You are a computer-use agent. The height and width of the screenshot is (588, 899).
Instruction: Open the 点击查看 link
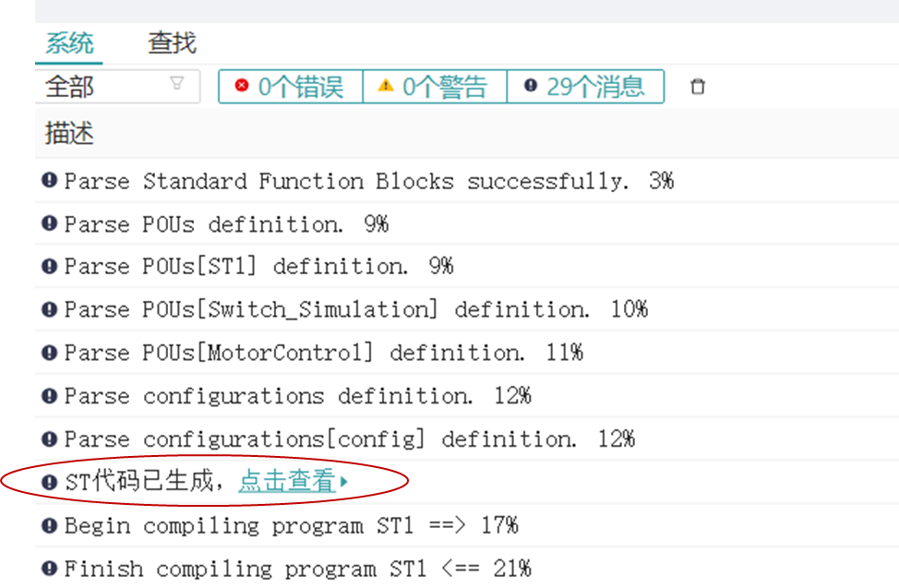[286, 481]
